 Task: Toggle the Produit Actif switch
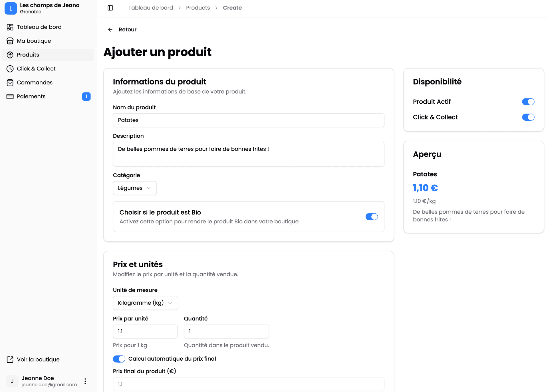[x=528, y=102]
